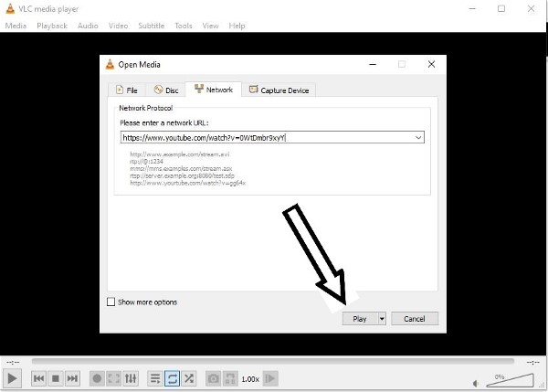Click the VLC cone icon in Open Media title

[x=110, y=64]
